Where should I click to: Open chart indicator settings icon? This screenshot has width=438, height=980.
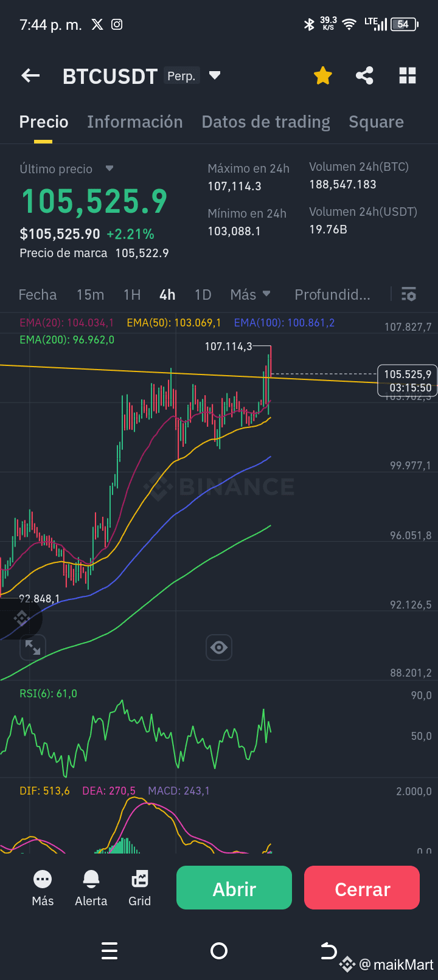click(409, 295)
